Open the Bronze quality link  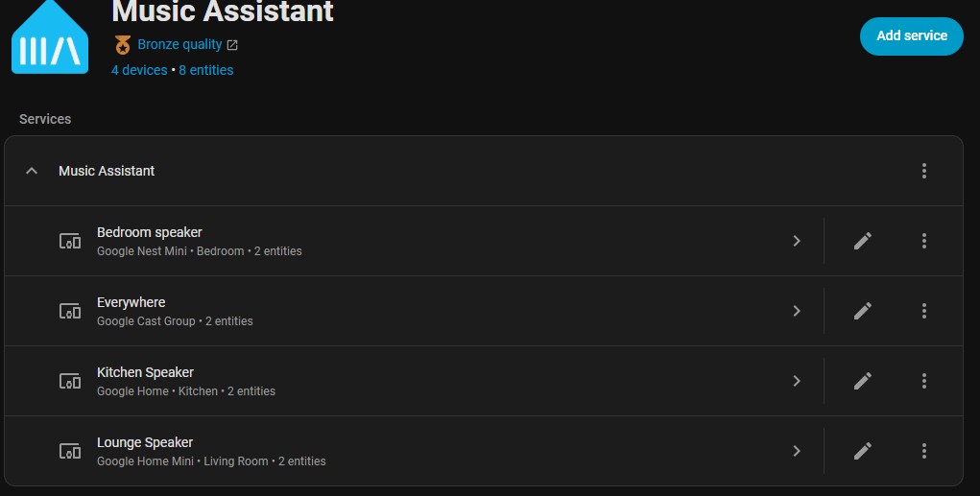pos(180,44)
